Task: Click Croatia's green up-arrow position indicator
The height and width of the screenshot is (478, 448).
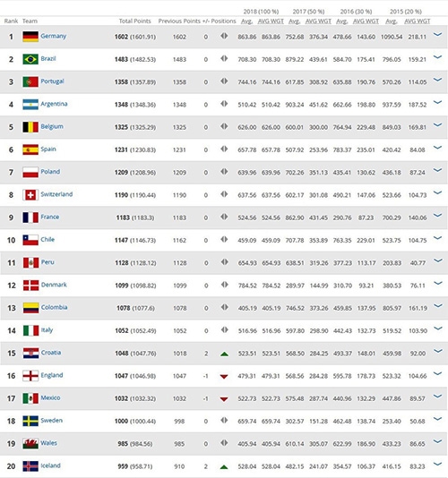Action: (224, 354)
